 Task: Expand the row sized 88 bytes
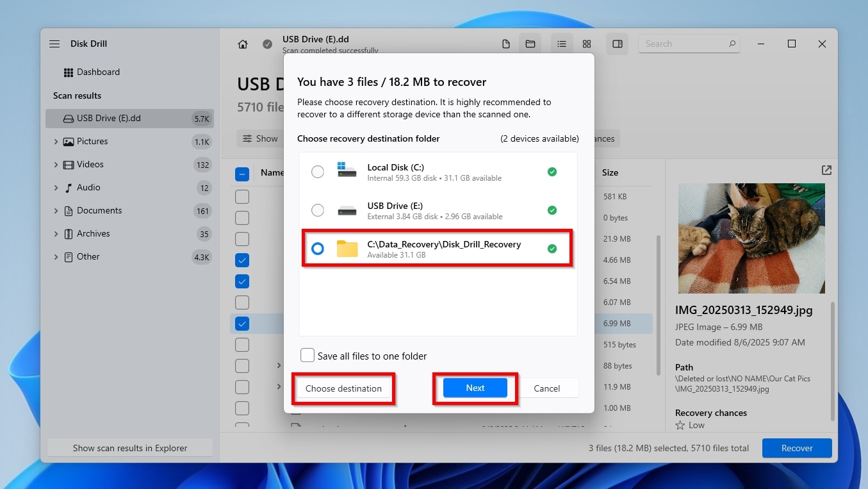click(x=279, y=366)
